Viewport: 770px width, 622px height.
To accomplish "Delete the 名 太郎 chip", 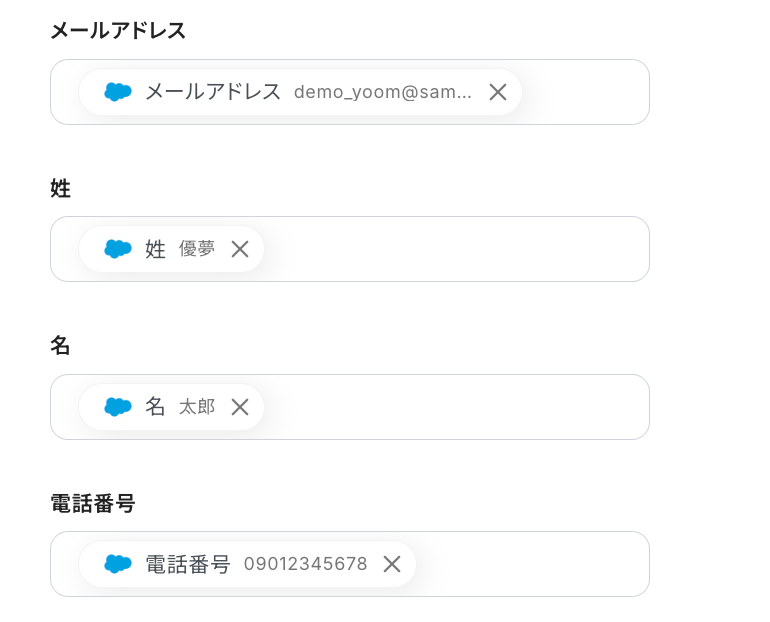I will click(240, 407).
